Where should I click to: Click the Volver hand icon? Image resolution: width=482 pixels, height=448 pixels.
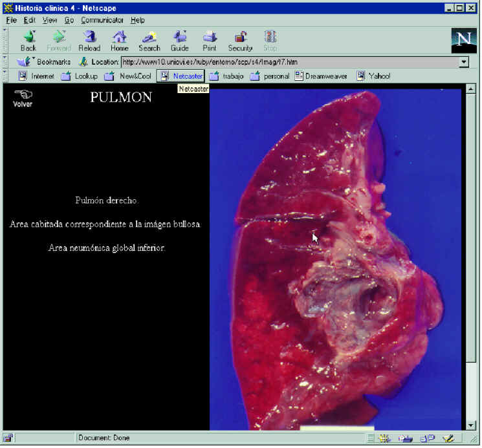pyautogui.click(x=23, y=96)
